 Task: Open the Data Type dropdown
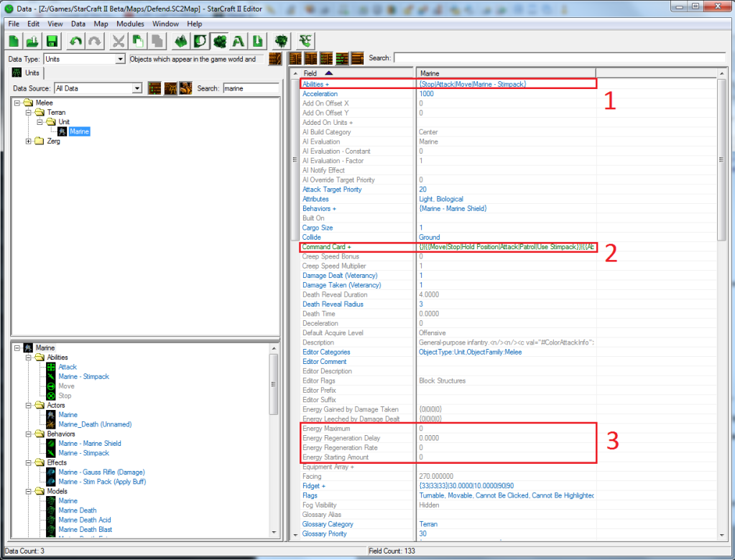[x=121, y=59]
